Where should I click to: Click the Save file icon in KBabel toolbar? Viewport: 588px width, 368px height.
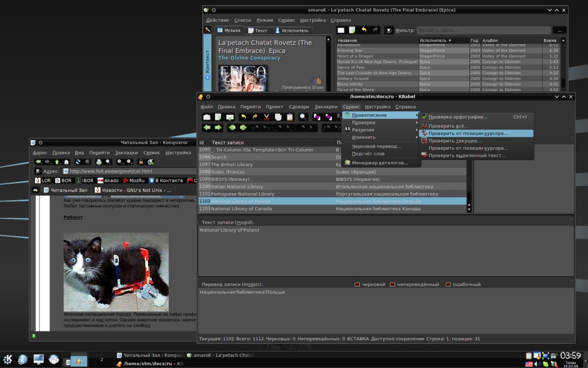(218, 117)
